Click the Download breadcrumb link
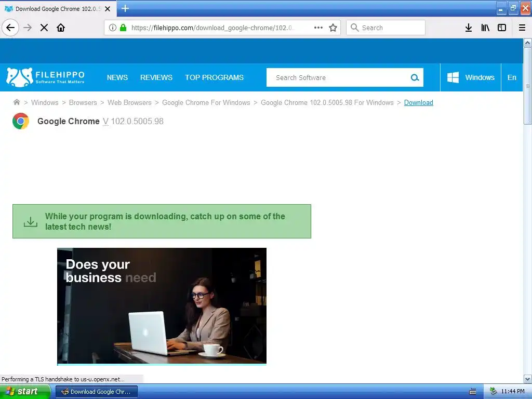This screenshot has width=532, height=399. coord(418,102)
